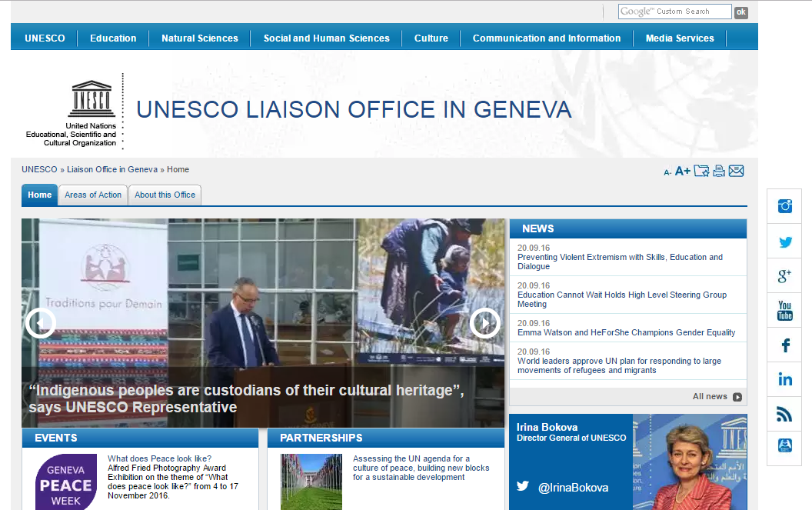Viewport: 812px width, 510px height.
Task: Click the EVENTS section header
Action: pyautogui.click(x=56, y=438)
